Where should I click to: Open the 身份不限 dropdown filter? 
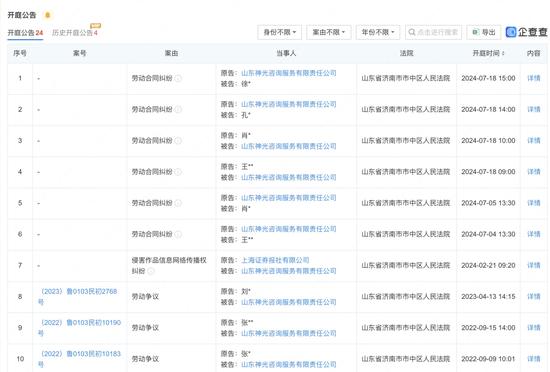pyautogui.click(x=280, y=32)
